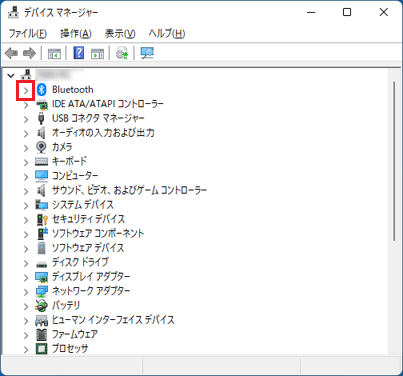Select the プロセッサ label text

point(70,349)
